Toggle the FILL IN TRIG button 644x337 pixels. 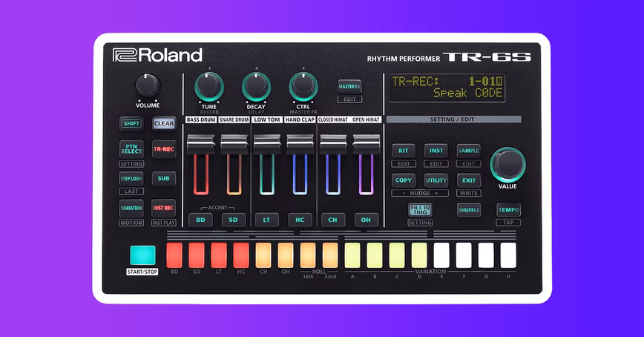pos(420,210)
